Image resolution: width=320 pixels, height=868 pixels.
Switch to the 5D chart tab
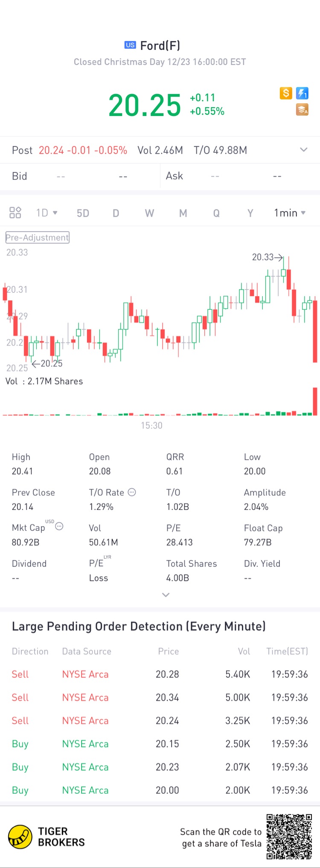click(83, 213)
